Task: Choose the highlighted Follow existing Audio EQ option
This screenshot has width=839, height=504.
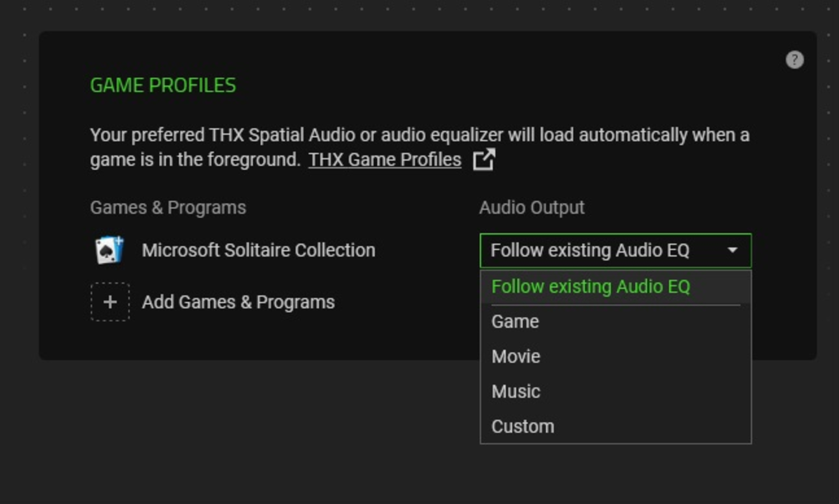Action: click(591, 286)
